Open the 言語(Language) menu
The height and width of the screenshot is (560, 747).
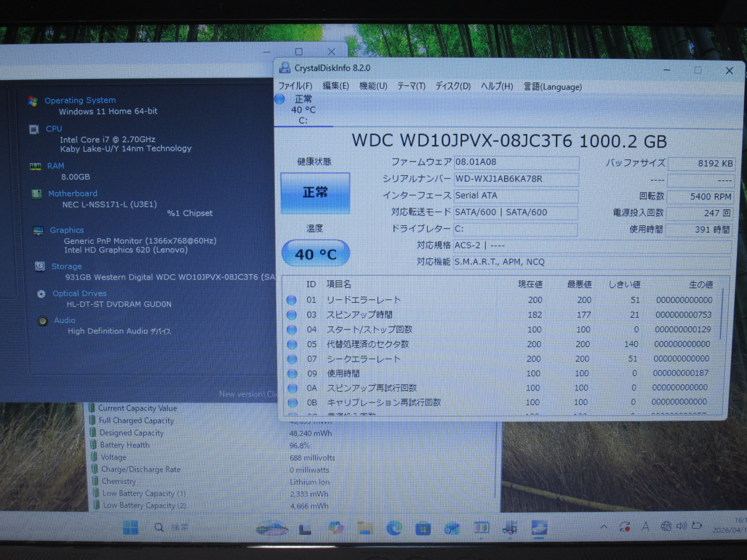coord(553,87)
